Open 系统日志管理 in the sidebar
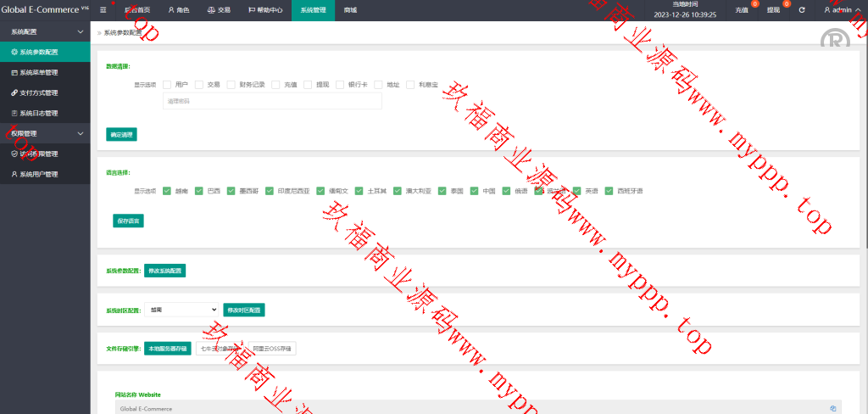 (x=38, y=113)
